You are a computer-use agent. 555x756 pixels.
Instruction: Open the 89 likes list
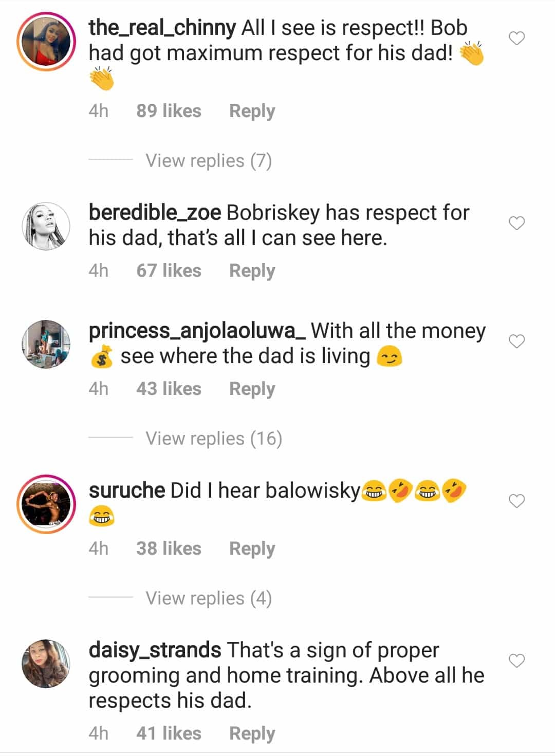tap(169, 111)
